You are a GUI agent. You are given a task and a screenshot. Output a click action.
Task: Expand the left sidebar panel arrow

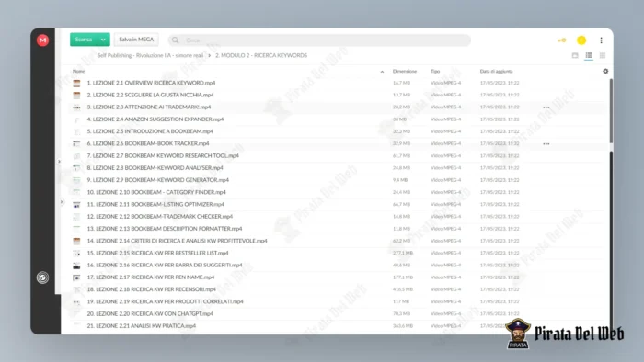click(x=60, y=162)
